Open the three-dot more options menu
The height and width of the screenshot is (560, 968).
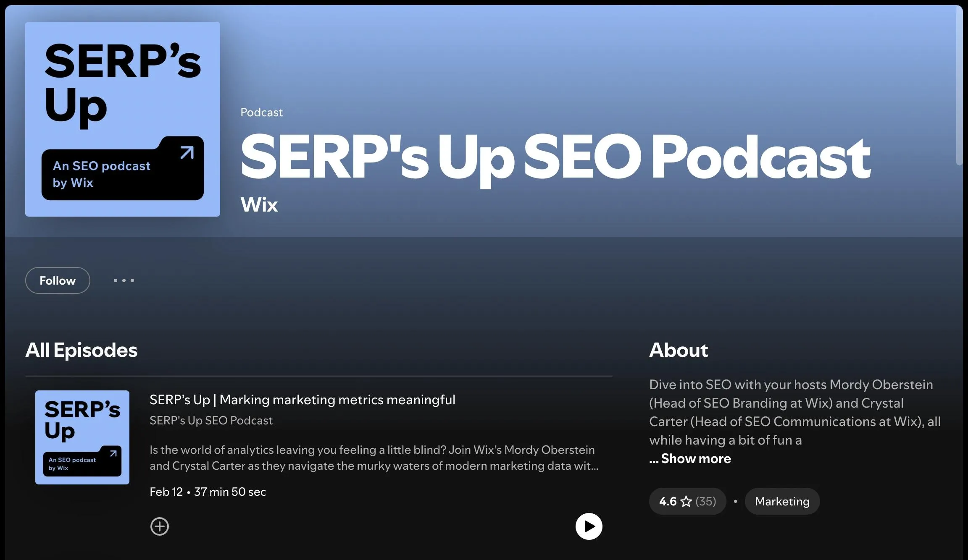coord(124,280)
